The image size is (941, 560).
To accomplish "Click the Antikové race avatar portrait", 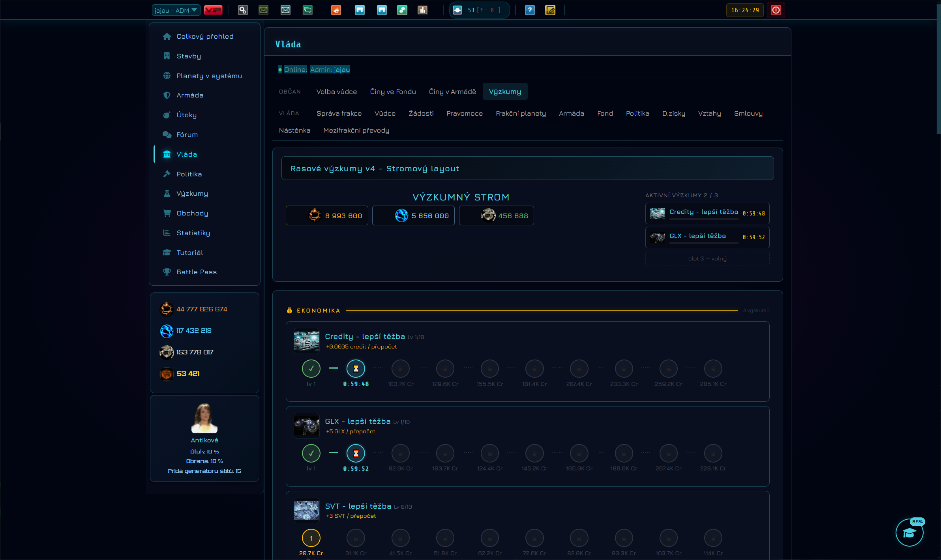I will pyautogui.click(x=204, y=418).
